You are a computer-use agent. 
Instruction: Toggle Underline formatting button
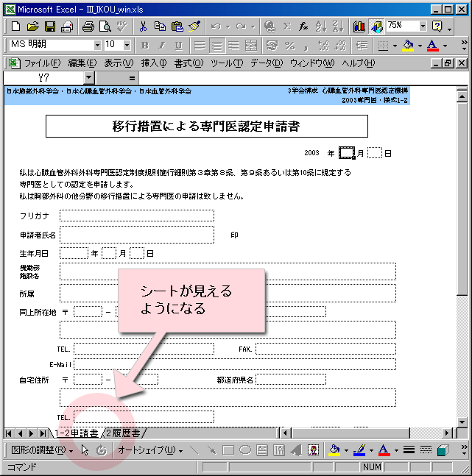tap(178, 46)
